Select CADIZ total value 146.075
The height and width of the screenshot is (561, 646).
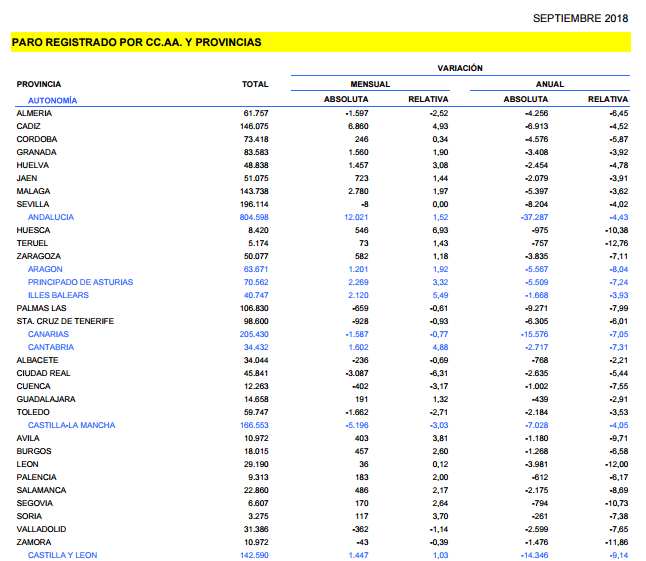coord(254,126)
